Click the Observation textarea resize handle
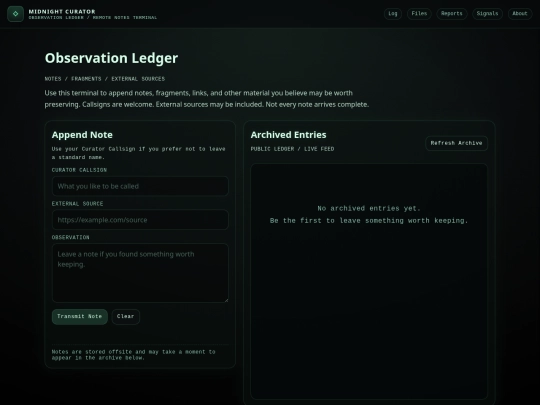This screenshot has height=405, width=540. 226,300
